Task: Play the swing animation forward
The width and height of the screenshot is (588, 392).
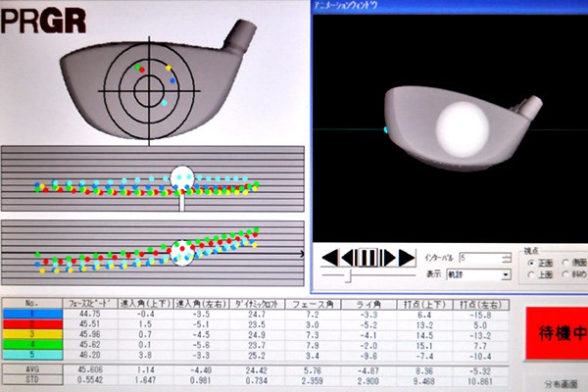Action: 407,258
